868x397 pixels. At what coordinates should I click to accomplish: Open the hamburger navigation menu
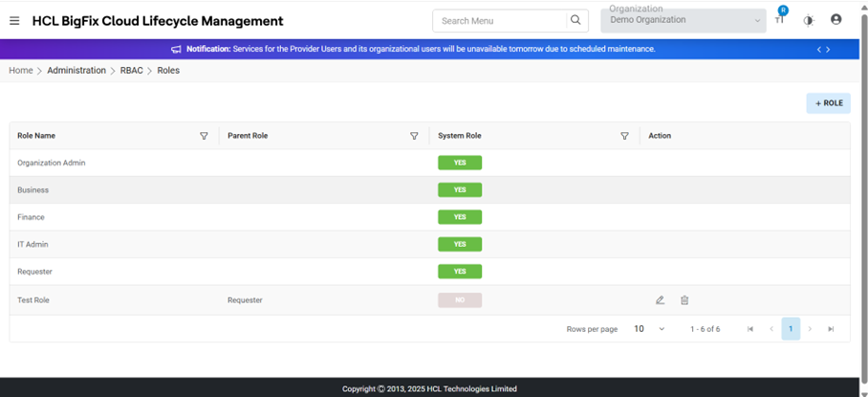[x=14, y=21]
